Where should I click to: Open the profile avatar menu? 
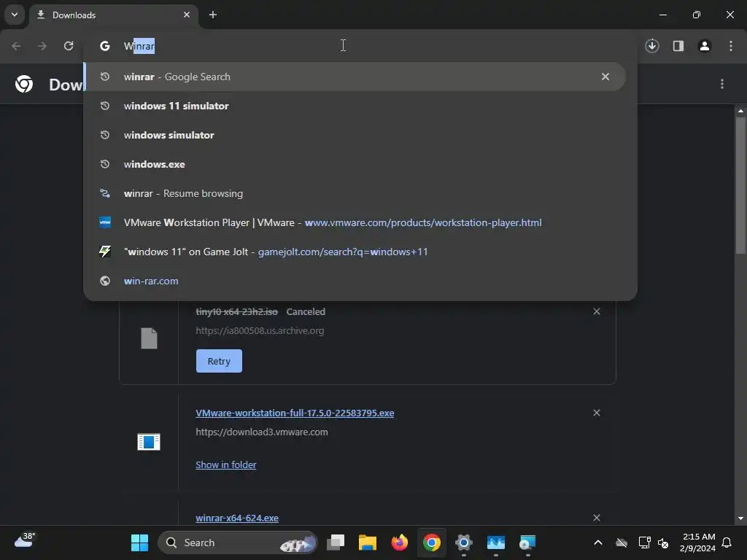704,46
